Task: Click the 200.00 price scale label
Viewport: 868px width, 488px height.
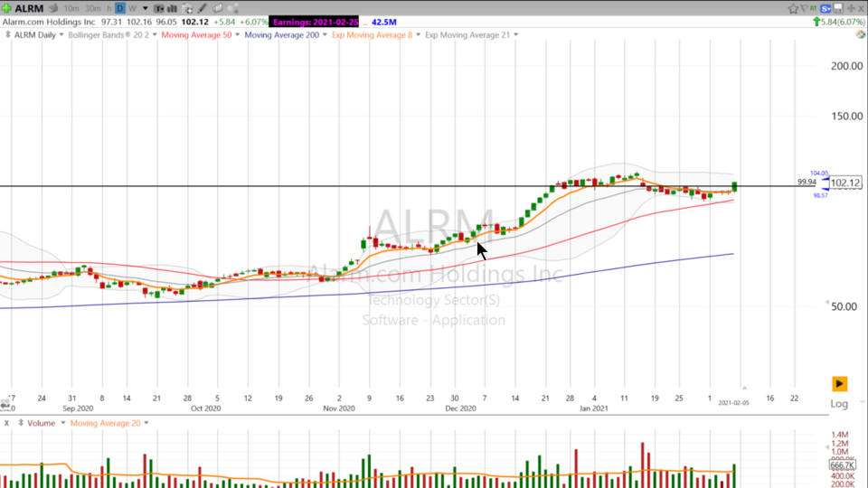Action: click(847, 66)
